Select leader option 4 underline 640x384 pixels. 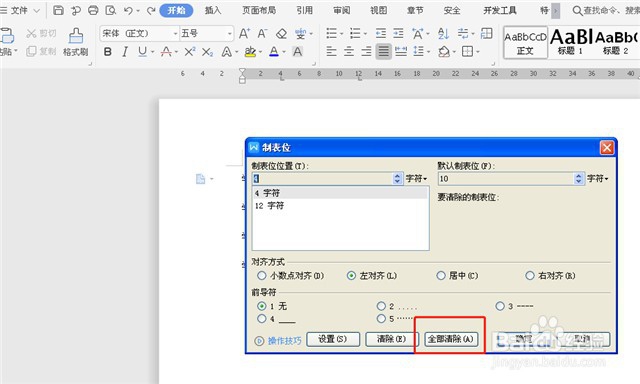(x=262, y=319)
